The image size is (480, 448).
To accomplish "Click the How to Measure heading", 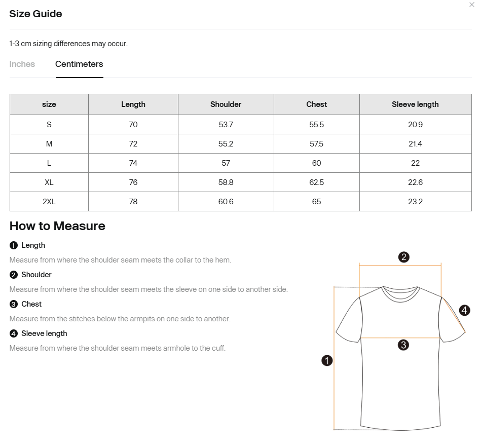I will (x=57, y=226).
